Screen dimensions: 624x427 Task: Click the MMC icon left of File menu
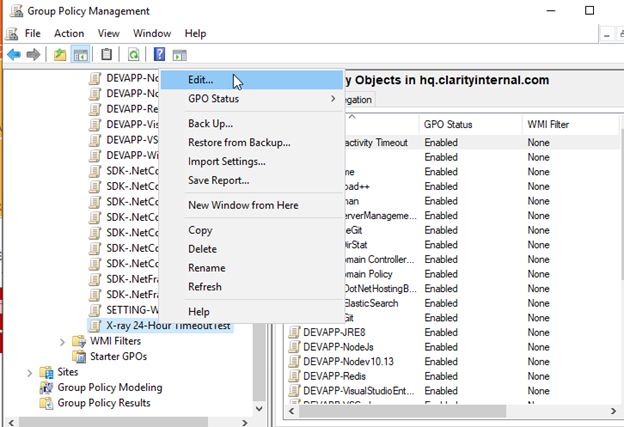pyautogui.click(x=12, y=33)
